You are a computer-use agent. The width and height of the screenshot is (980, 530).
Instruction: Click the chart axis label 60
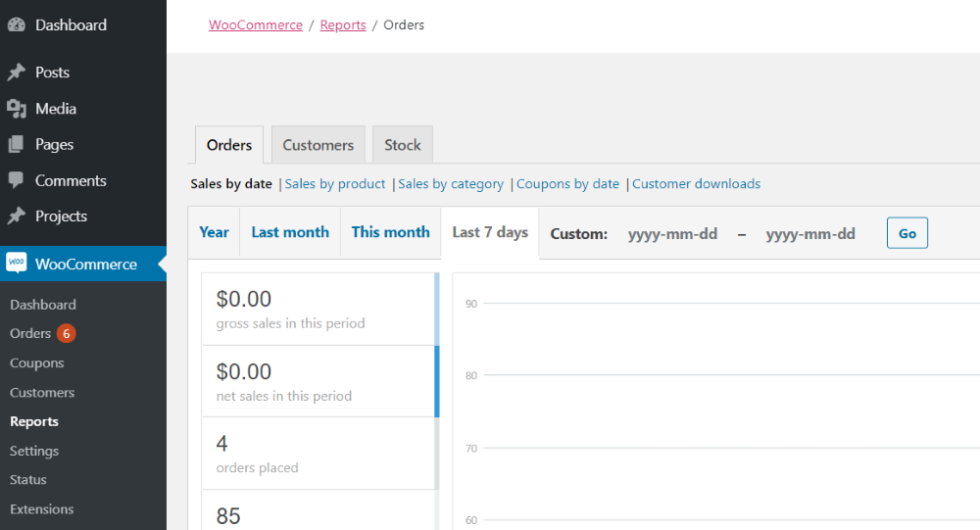[471, 520]
